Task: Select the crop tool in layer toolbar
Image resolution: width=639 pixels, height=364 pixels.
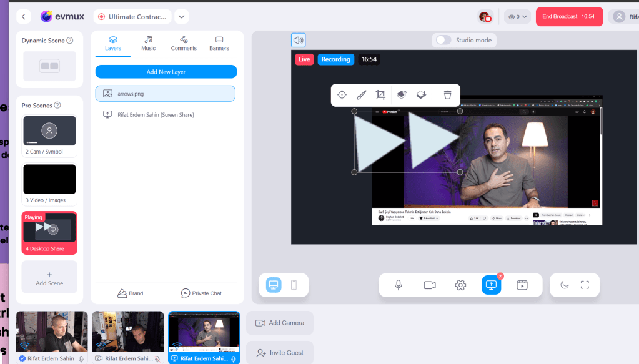Action: pyautogui.click(x=380, y=95)
